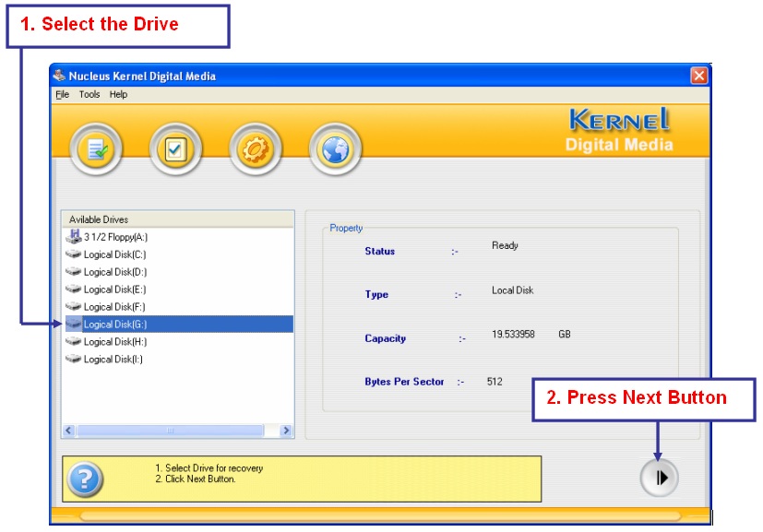Screen dimensions: 763x532
Task: Open the gear settings toolbar icon
Action: point(256,148)
